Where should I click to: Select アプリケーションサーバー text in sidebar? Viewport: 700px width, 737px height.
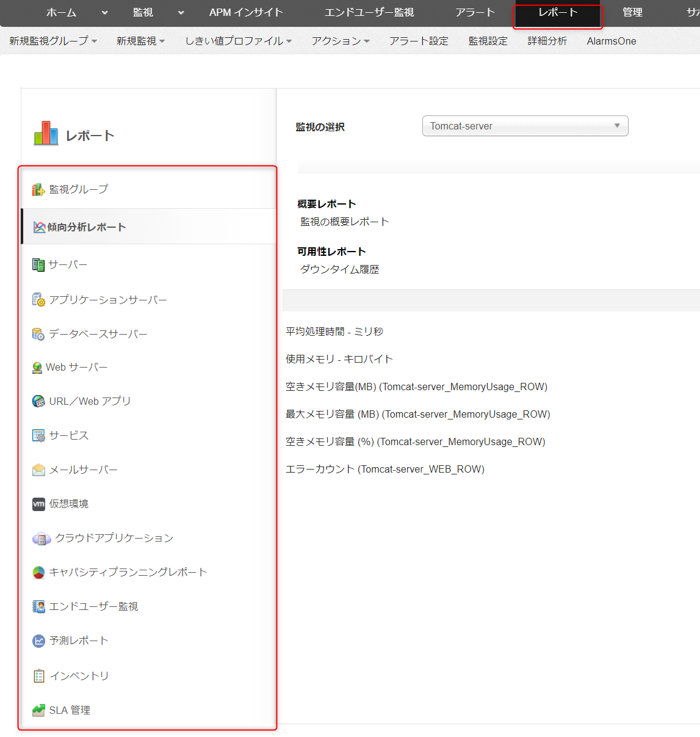pyautogui.click(x=108, y=300)
